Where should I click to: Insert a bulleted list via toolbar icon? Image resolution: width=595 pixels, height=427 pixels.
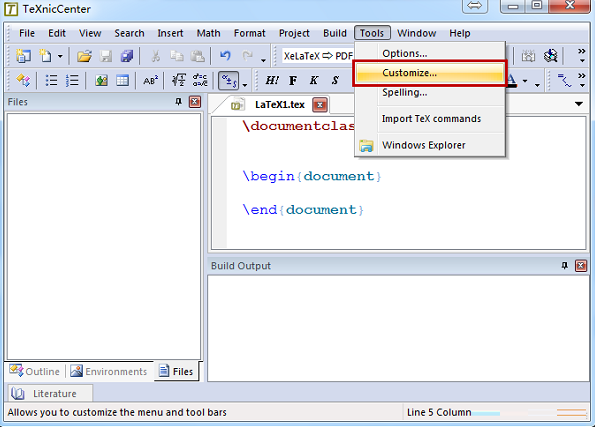point(51,80)
